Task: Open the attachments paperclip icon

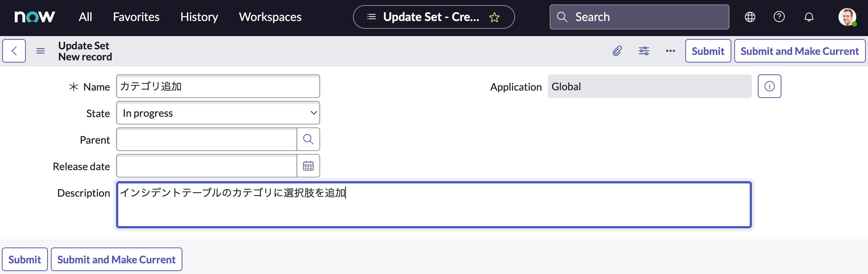Action: coord(617,51)
